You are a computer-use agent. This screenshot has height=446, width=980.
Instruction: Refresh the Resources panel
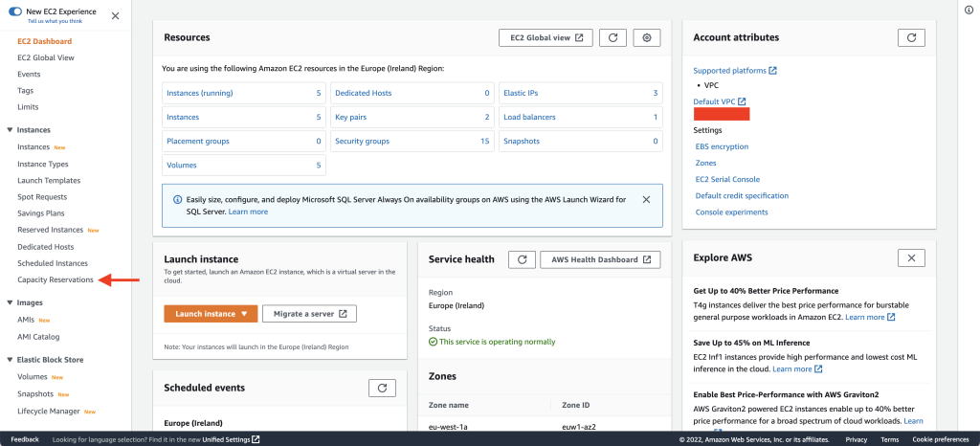612,37
